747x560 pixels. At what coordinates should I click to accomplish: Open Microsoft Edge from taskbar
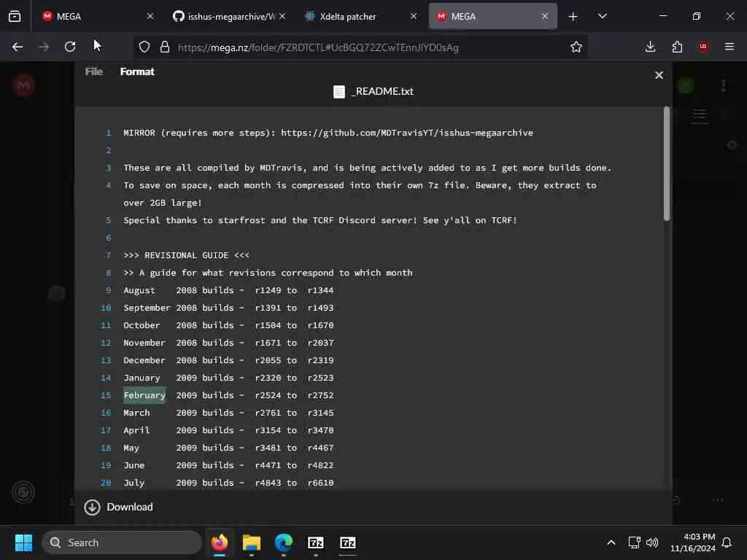[284, 542]
